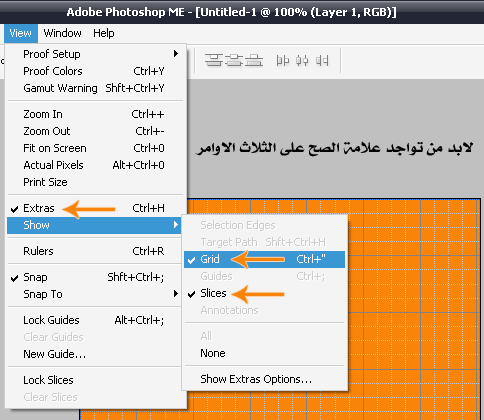The height and width of the screenshot is (420, 484).
Task: Click the align top edges icon
Action: pos(214,60)
